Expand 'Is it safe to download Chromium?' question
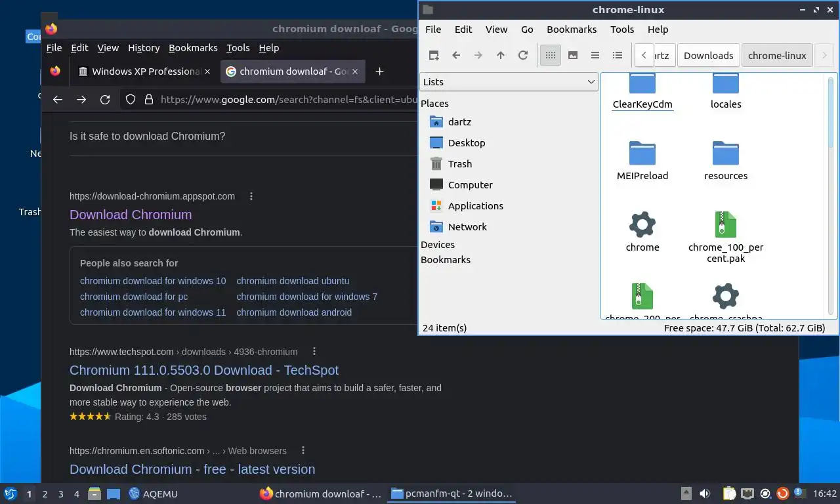 244,136
